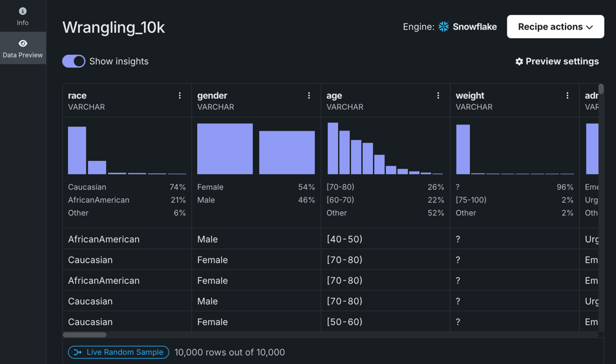This screenshot has width=616, height=364.
Task: Open race column three-dot menu
Action: pos(180,96)
